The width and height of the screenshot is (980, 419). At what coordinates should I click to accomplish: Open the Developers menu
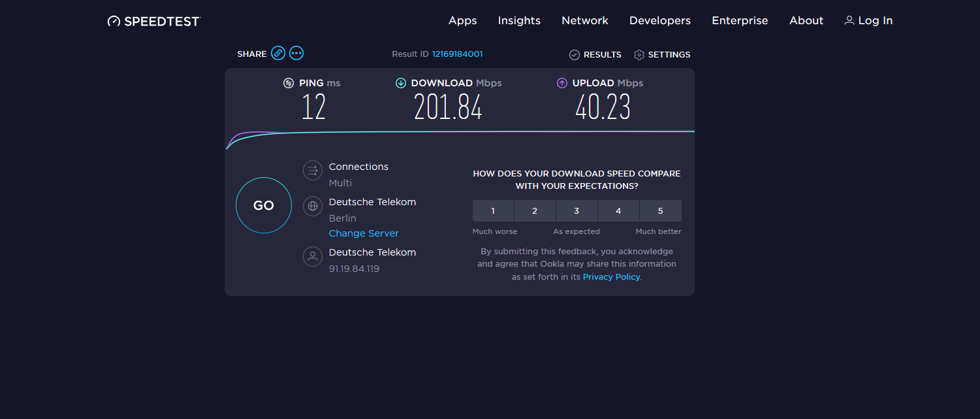tap(660, 20)
